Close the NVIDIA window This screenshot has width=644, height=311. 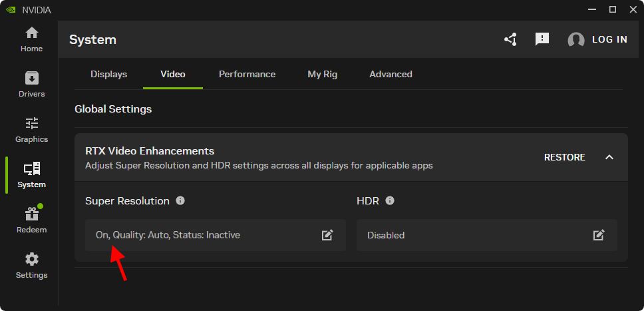633,9
